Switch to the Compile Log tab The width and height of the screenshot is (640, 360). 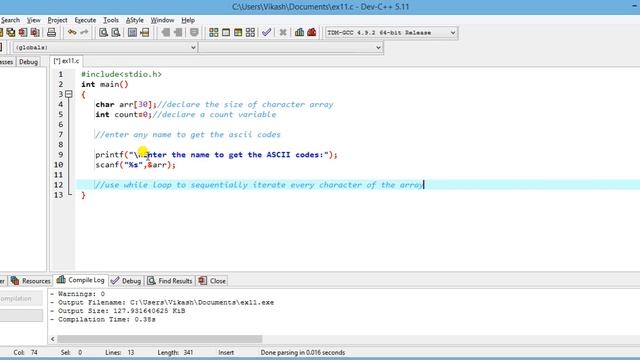tap(80, 280)
